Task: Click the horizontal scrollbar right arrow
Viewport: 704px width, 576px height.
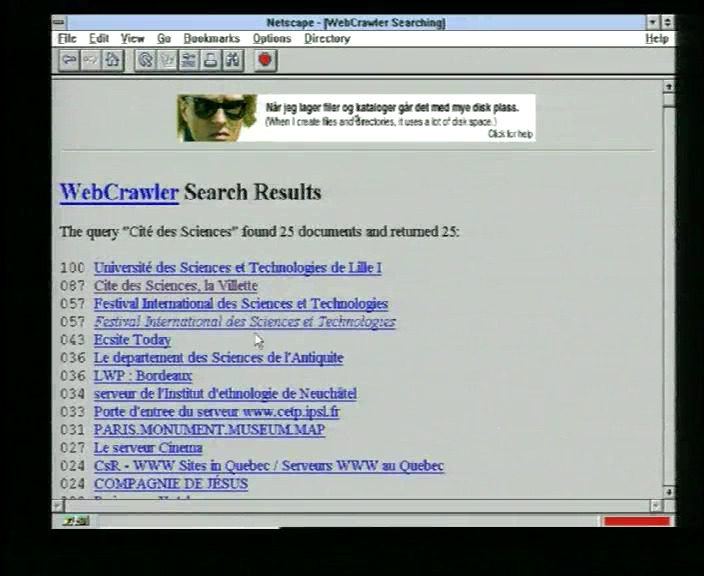Action: pos(656,506)
